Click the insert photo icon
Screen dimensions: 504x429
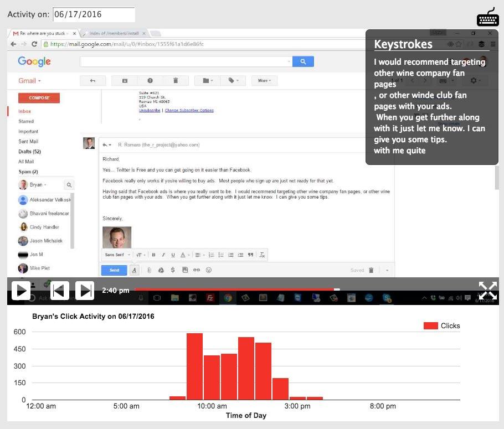(185, 270)
